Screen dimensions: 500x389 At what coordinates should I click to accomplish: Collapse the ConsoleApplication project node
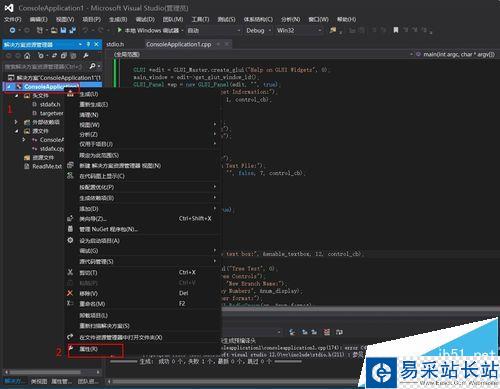pyautogui.click(x=9, y=87)
